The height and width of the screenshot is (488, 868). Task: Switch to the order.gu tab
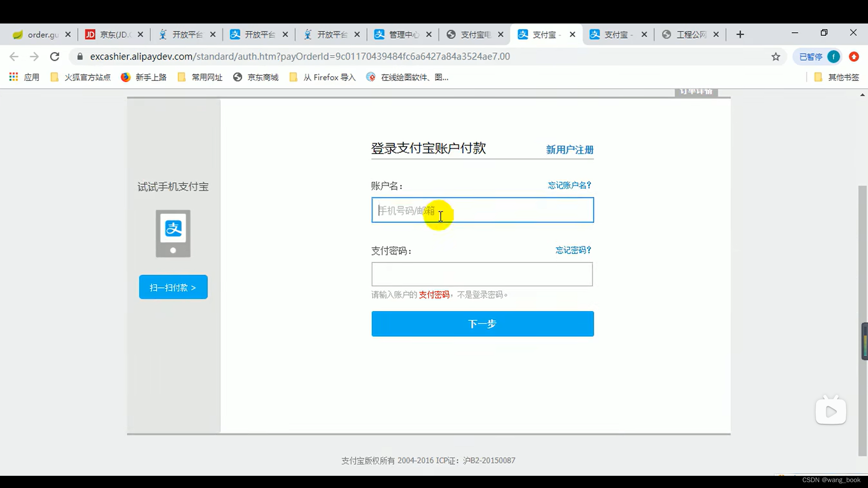36,34
